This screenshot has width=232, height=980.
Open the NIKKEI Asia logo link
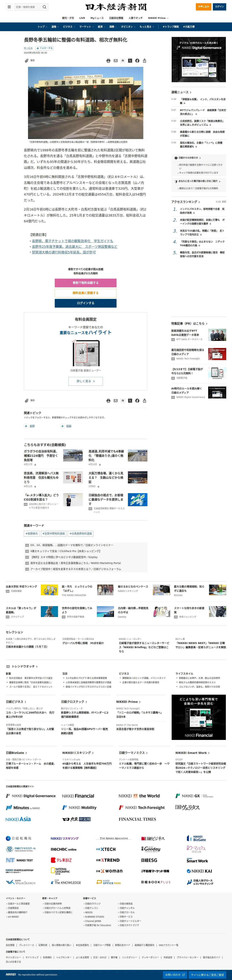[x=18, y=819]
